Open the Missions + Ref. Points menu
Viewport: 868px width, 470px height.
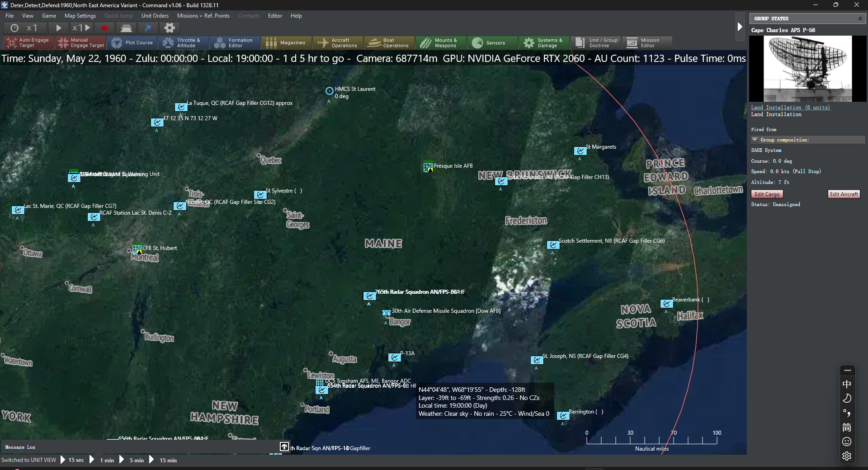click(203, 16)
